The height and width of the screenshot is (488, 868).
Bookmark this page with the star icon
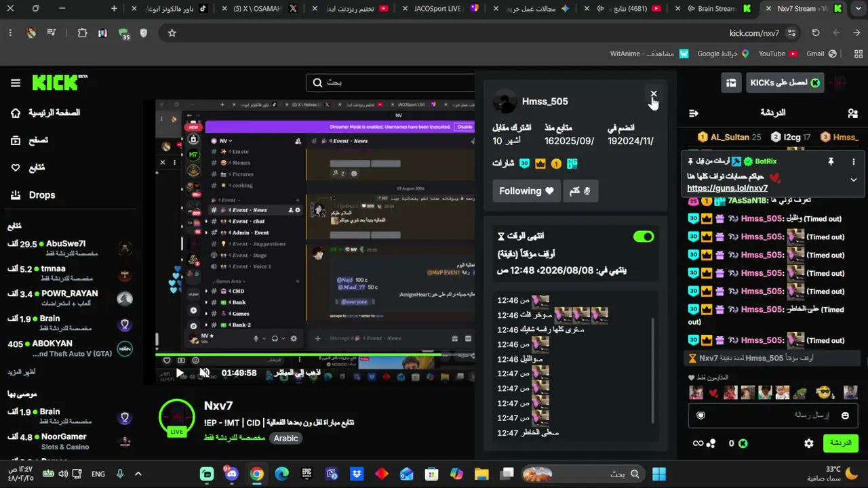[x=172, y=33]
